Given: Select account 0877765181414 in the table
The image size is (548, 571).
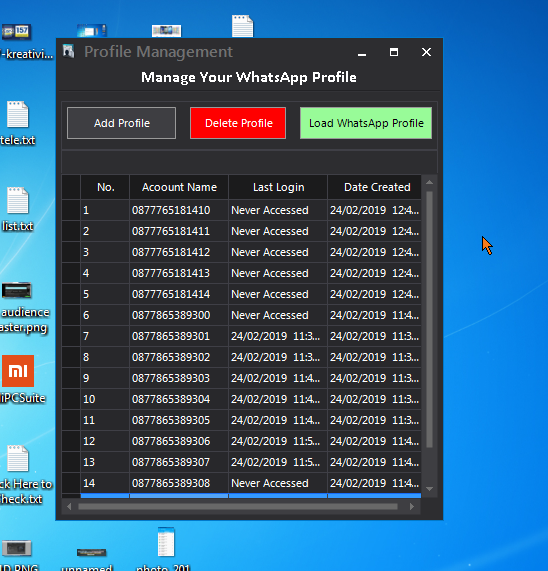Looking at the screenshot, I should coord(179,294).
